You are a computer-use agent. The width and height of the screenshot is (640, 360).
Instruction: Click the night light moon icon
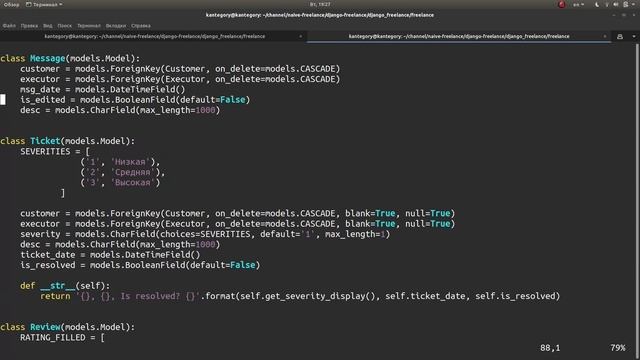point(597,4)
